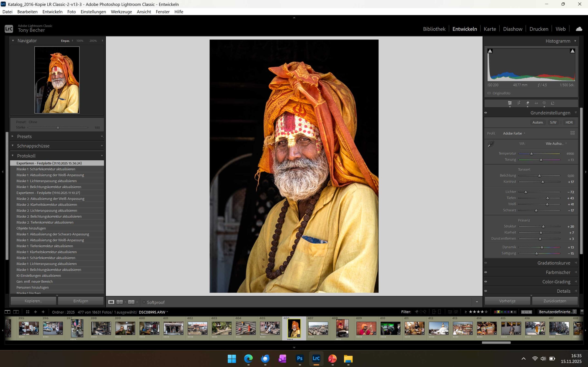Viewport: 588px width, 367px height.
Task: Open the Entwickeln menu
Action: point(52,12)
